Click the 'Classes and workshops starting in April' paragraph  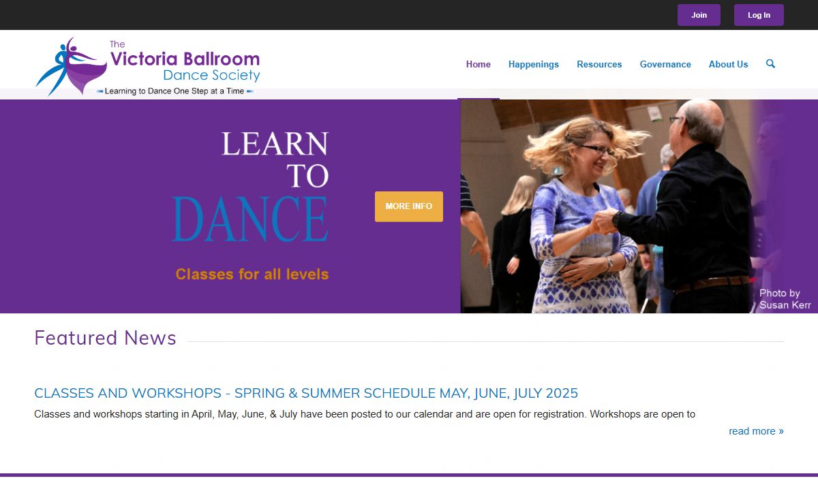[365, 414]
